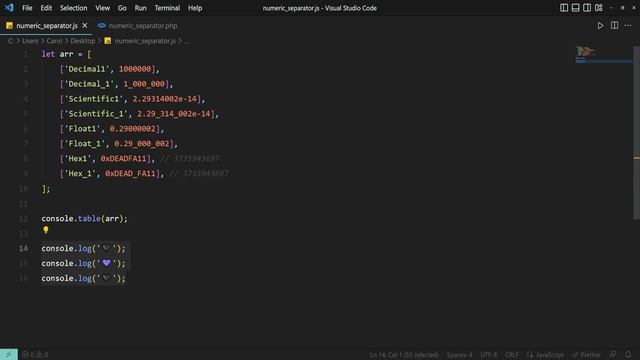
Task: Click 2.29314002e-14 value on line 4
Action: [x=164, y=99]
